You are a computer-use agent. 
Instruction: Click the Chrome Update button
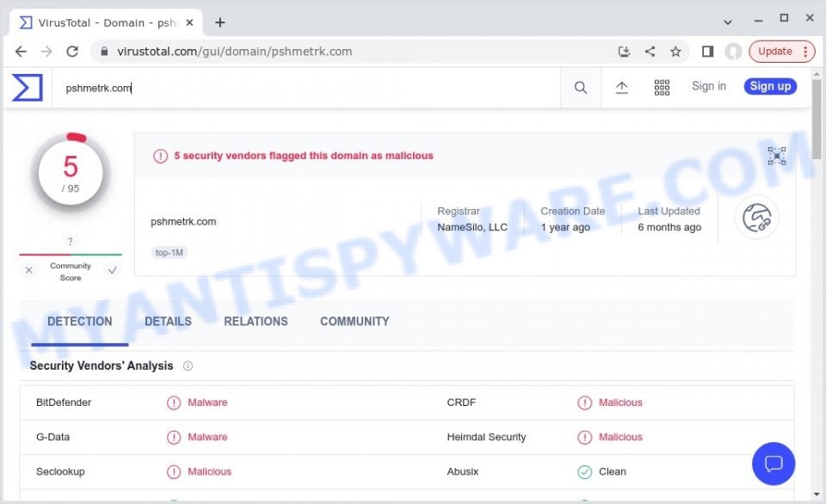click(x=782, y=51)
